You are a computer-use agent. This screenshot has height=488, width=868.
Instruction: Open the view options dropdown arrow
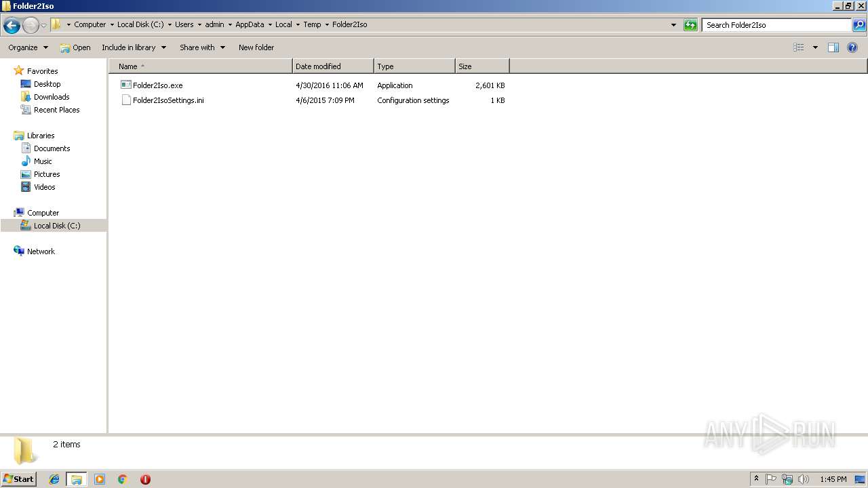(815, 47)
